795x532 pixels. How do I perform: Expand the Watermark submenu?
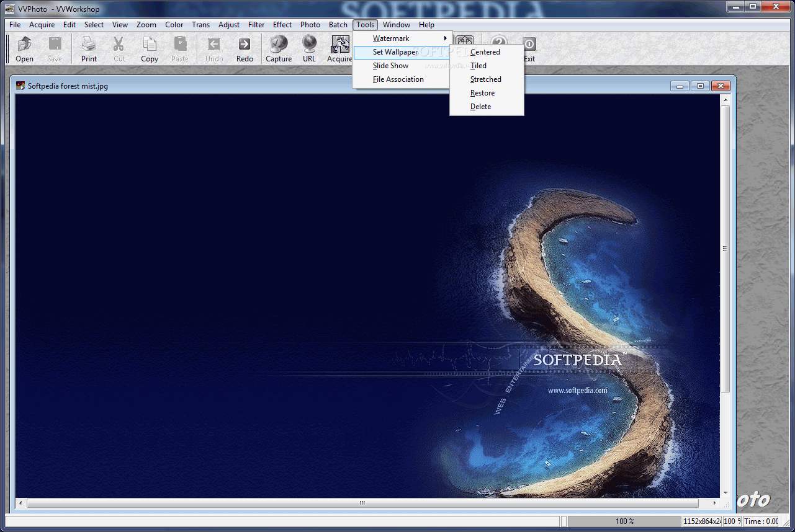click(402, 38)
